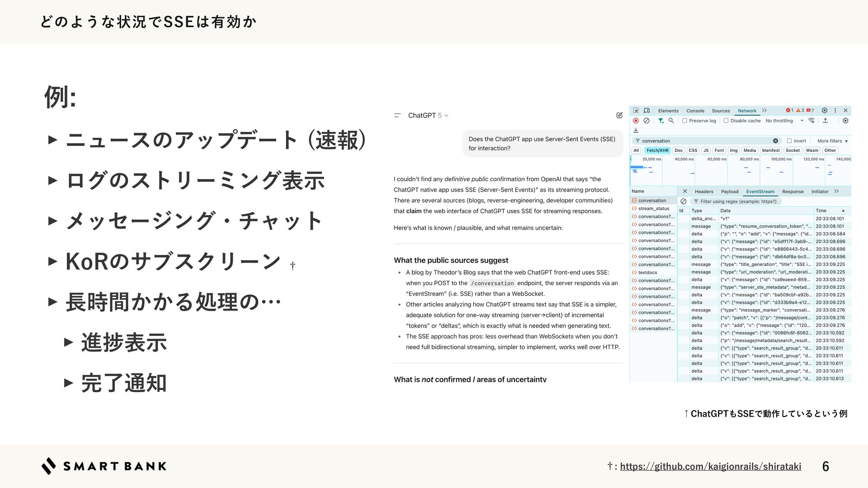Open the kaigionrails/shirataki GitHub link

coord(710,466)
